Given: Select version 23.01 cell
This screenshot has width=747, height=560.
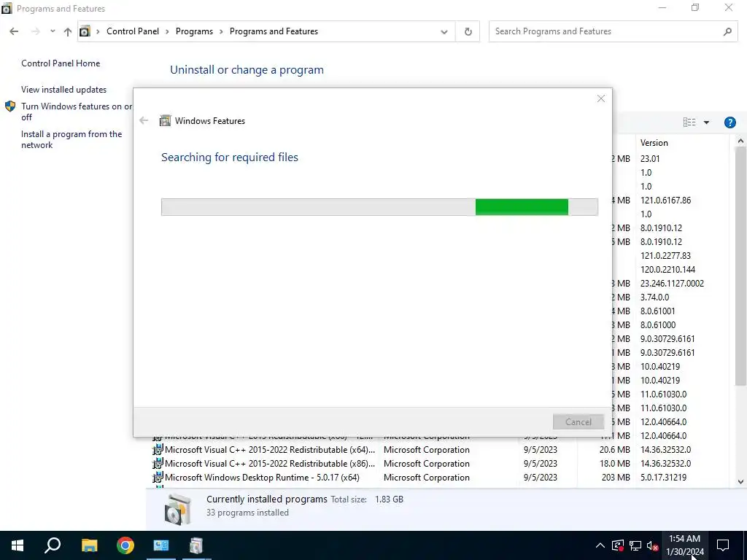Looking at the screenshot, I should coord(650,158).
